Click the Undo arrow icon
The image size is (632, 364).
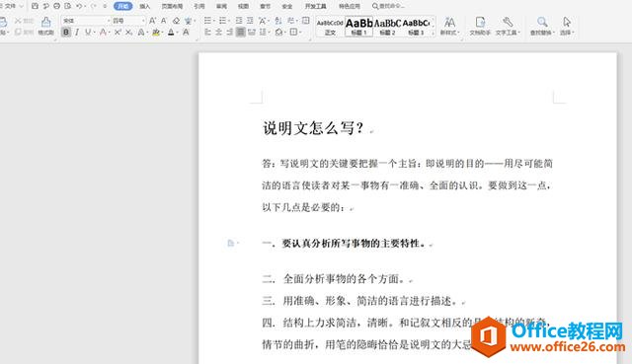pos(79,6)
